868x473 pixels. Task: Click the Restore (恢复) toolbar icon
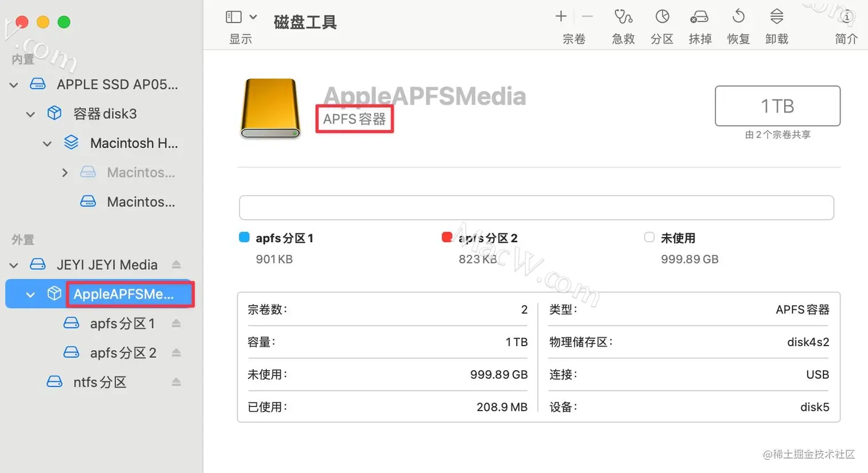click(x=738, y=17)
